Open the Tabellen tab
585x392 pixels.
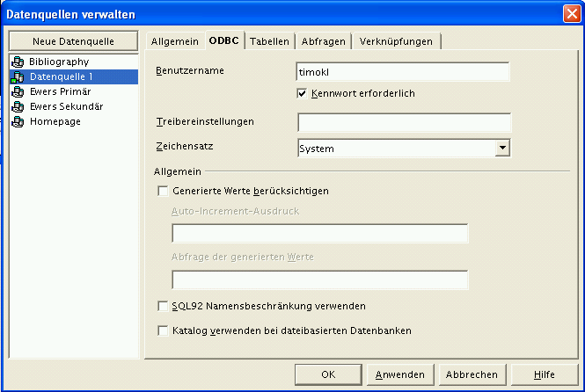click(269, 41)
